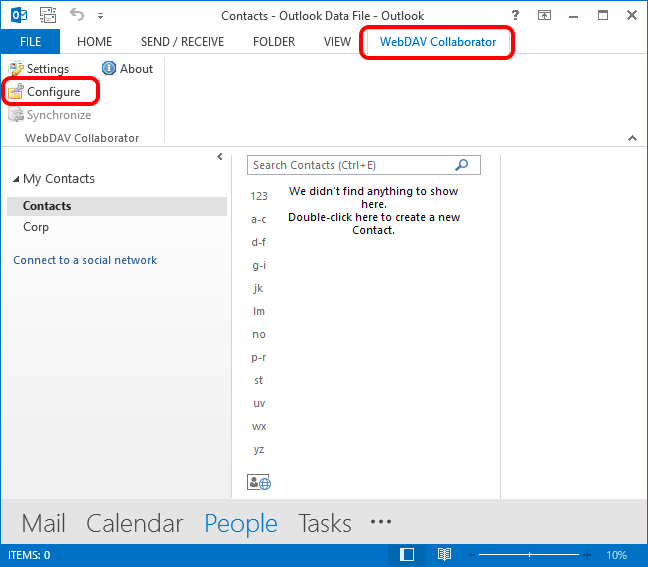Jump to g-i in contact index

click(x=259, y=265)
